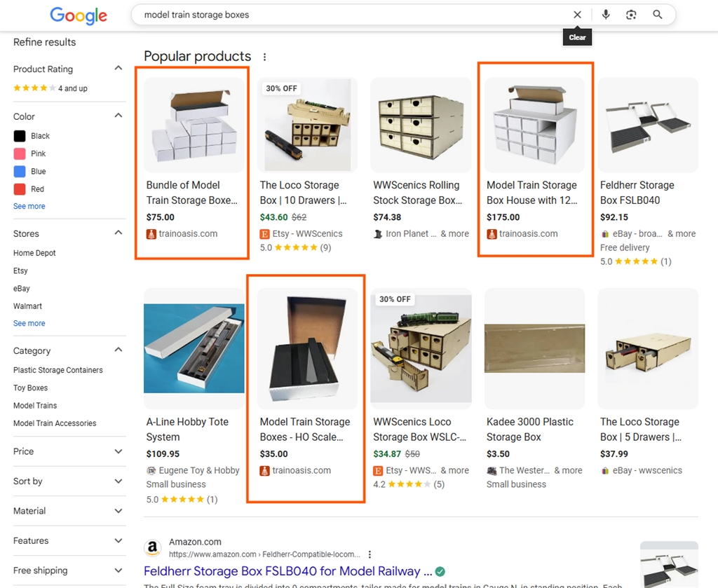Click the Amazon favicon icon
718x588 pixels.
click(x=152, y=547)
